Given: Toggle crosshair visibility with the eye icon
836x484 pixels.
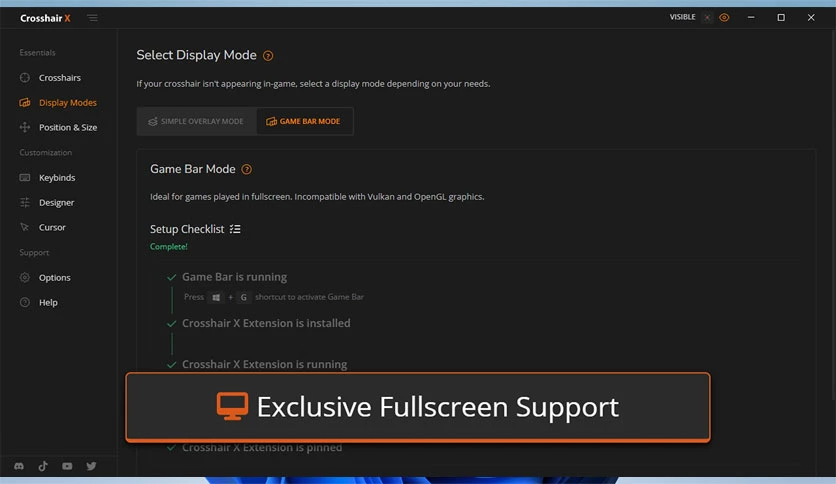Looking at the screenshot, I should [724, 18].
